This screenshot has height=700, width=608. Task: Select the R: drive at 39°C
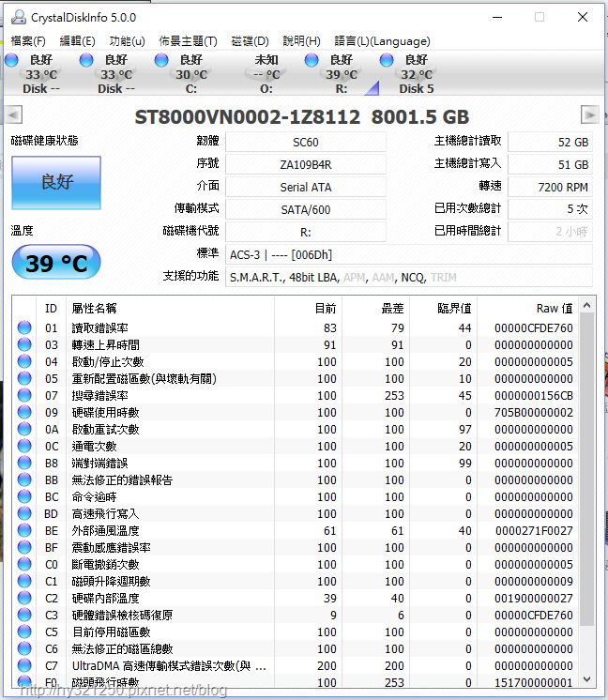tap(341, 74)
